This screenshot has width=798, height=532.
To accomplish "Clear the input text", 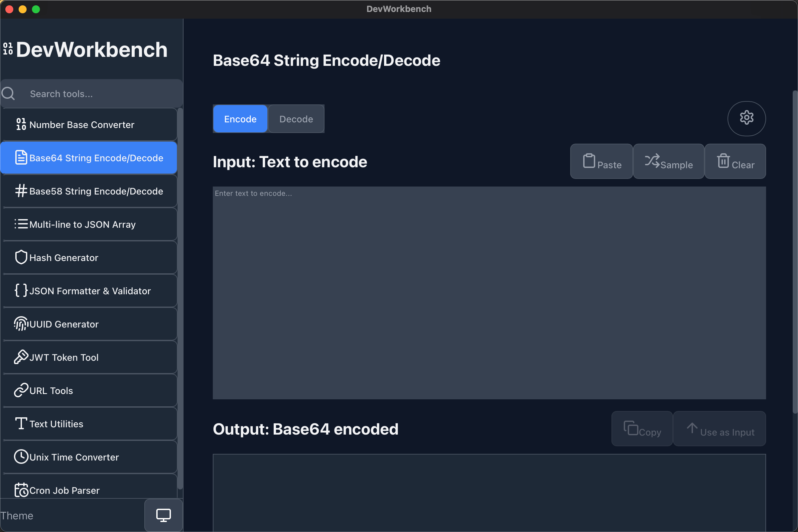I will point(735,161).
